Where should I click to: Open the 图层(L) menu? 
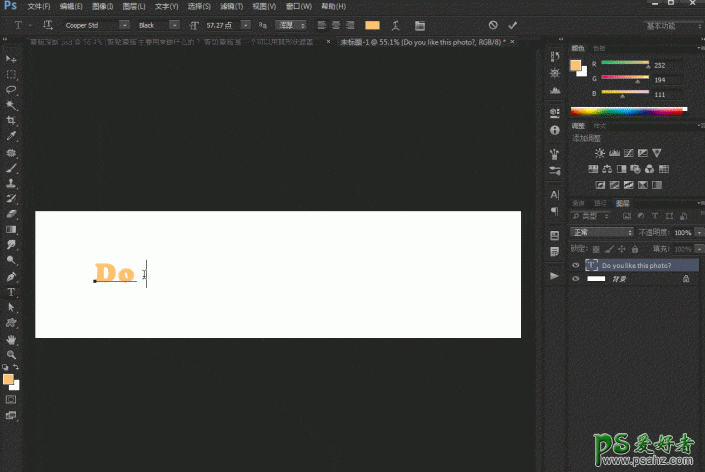(134, 6)
